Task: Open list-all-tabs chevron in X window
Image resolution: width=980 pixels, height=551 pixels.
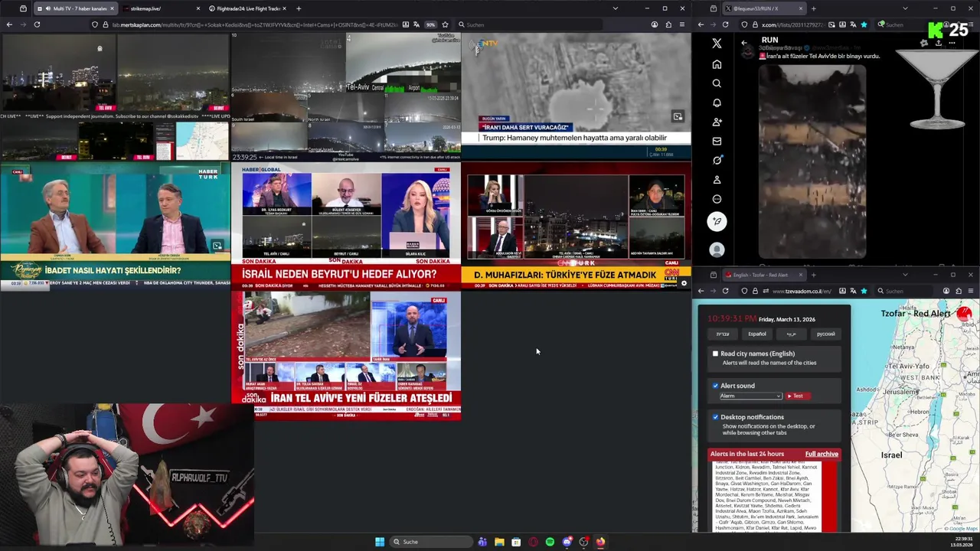Action: pyautogui.click(x=904, y=8)
